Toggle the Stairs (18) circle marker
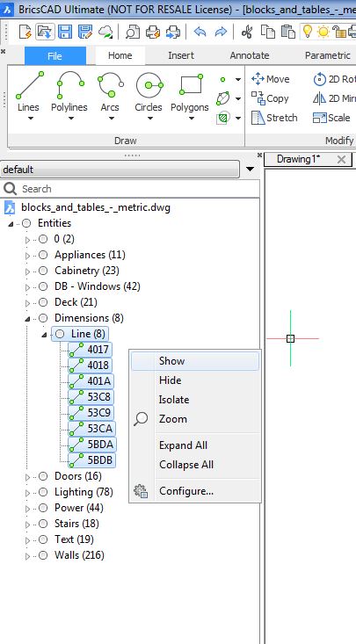 (43, 524)
